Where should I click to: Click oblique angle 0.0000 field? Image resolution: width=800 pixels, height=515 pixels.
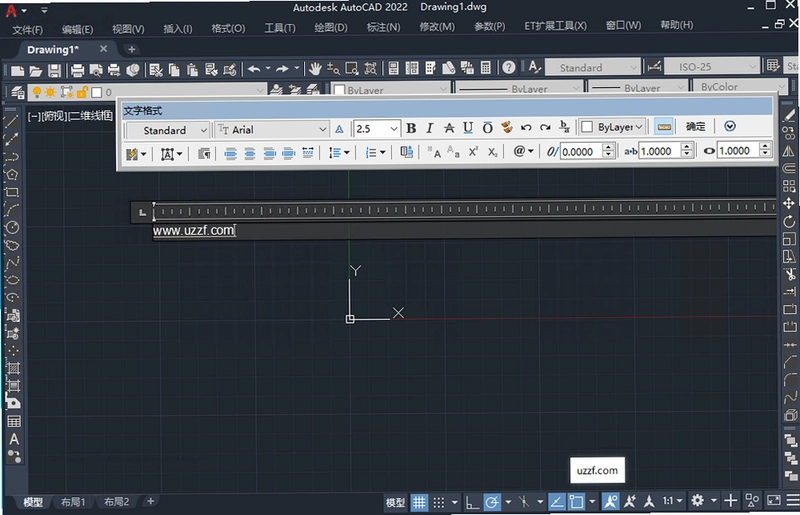580,152
